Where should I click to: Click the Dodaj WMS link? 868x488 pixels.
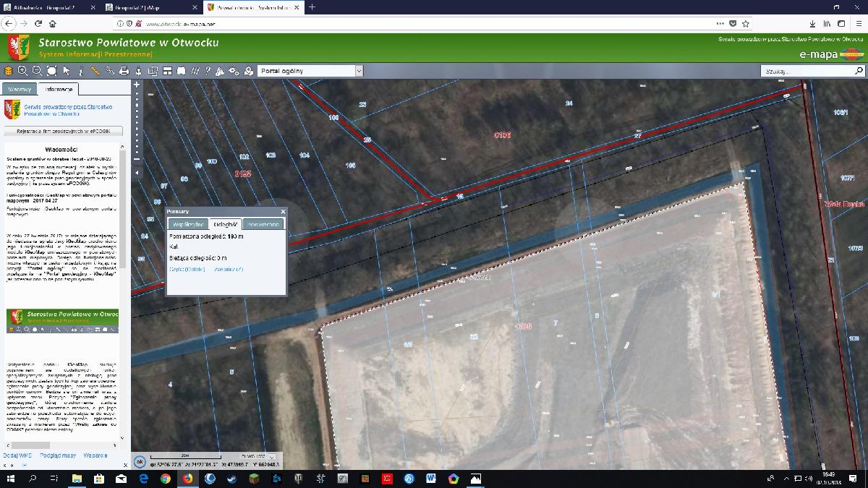[17, 455]
